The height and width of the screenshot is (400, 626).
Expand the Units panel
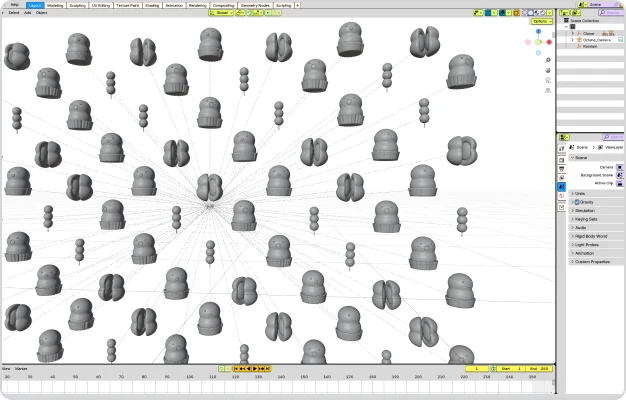coord(596,194)
